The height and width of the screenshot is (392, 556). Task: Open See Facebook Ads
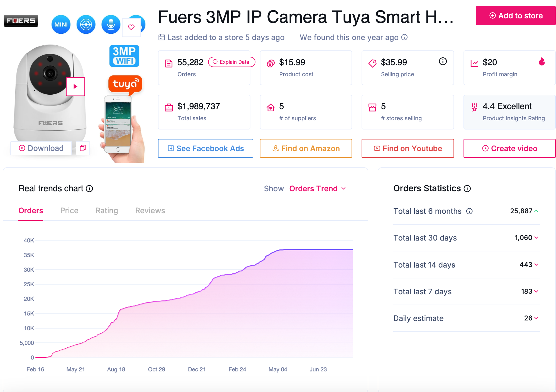coord(206,148)
